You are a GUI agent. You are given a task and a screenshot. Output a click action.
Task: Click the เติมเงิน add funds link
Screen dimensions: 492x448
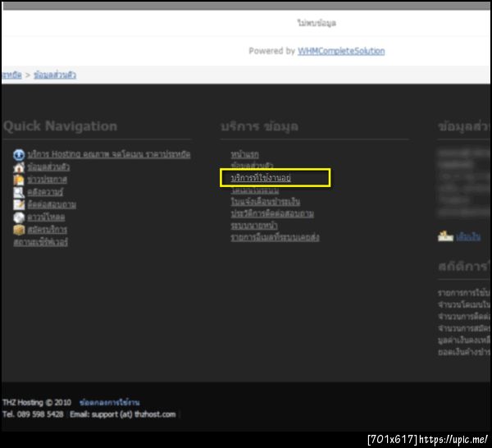[468, 236]
